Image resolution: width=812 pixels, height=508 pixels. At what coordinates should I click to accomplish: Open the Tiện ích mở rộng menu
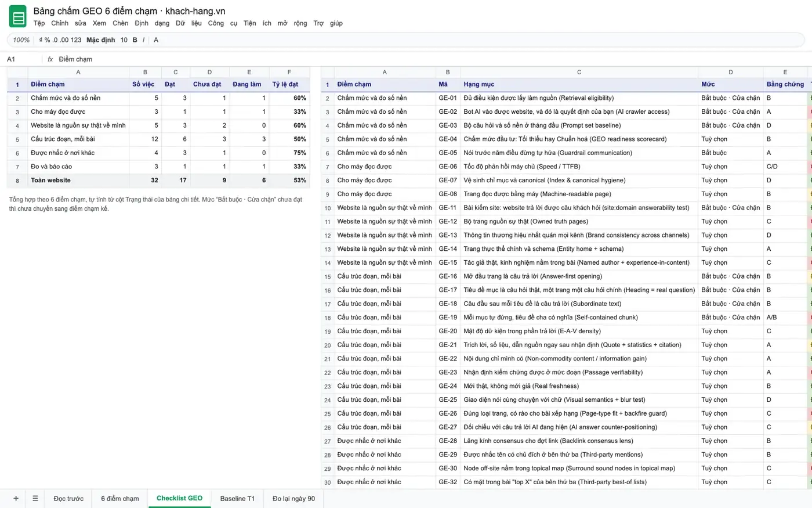click(x=275, y=23)
